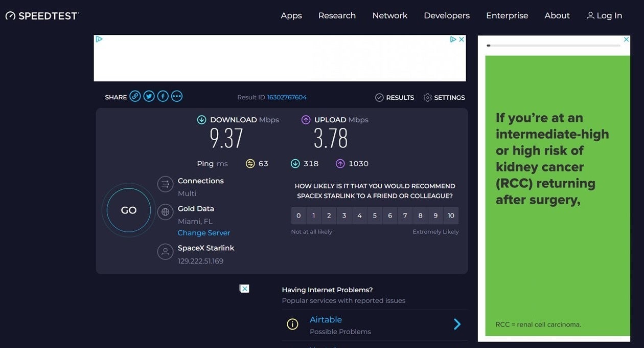Open the About menu

(x=557, y=16)
